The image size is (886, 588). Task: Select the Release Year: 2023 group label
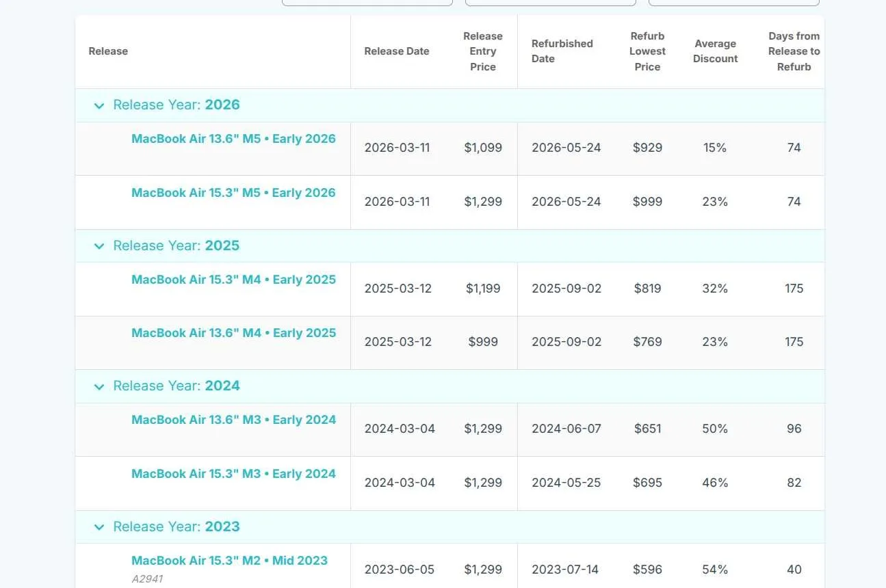pos(177,527)
